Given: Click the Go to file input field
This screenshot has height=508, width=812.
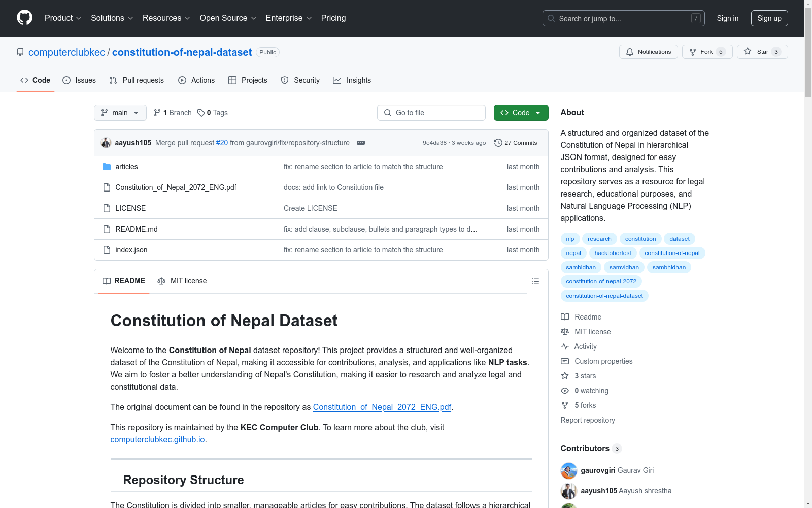Looking at the screenshot, I should (431, 113).
